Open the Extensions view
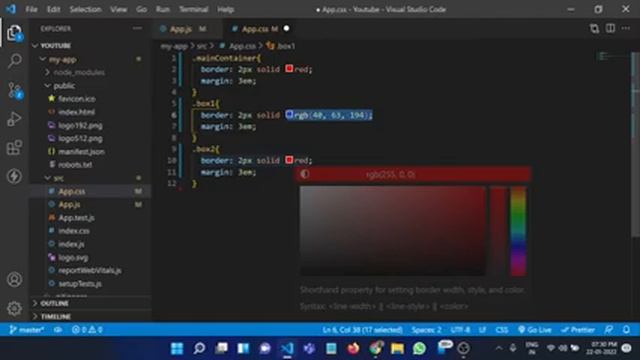This screenshot has width=640, height=360. [x=14, y=148]
